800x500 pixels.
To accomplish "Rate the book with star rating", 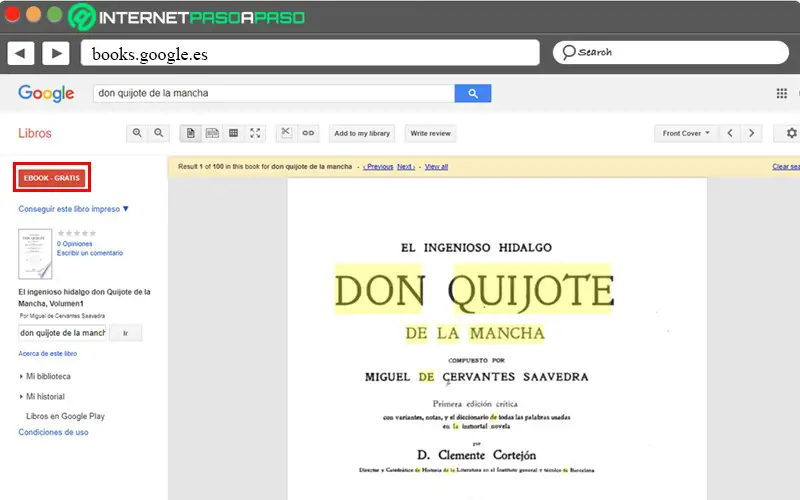I will tap(77, 233).
